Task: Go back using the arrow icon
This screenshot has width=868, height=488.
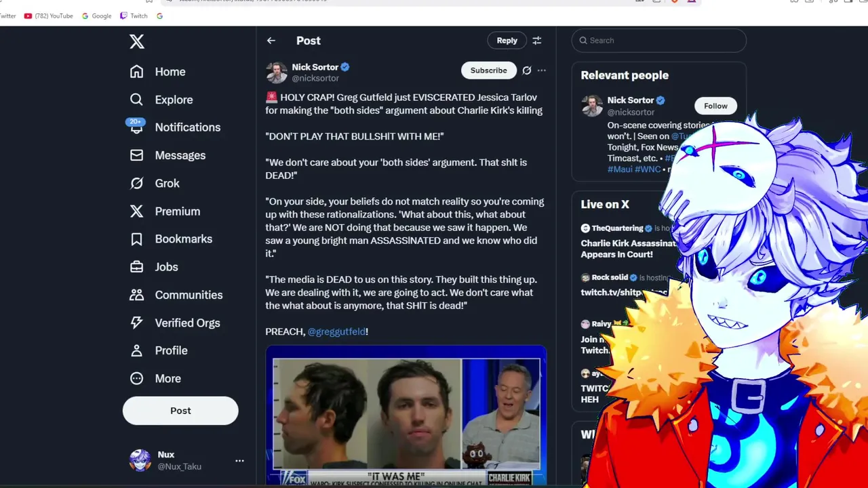Action: click(x=271, y=41)
